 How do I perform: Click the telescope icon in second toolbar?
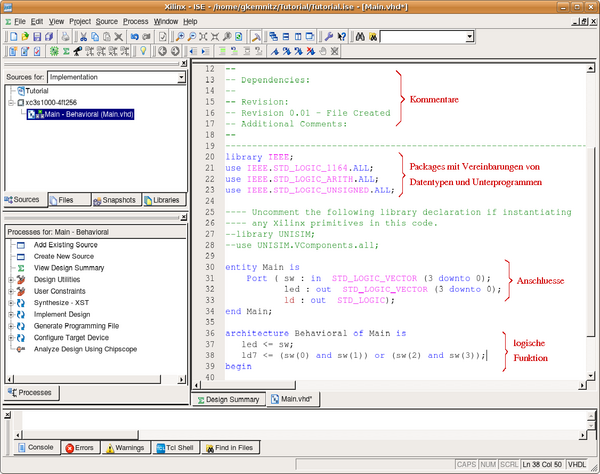78,51
